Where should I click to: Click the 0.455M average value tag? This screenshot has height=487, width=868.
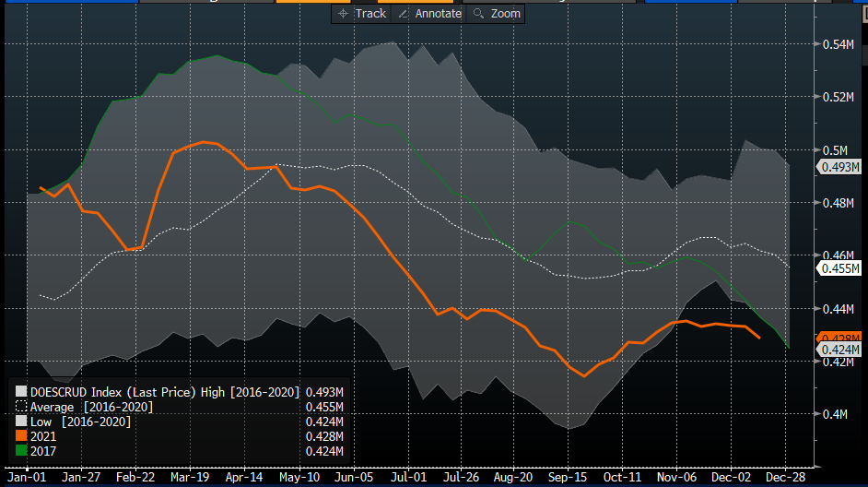coord(842,268)
